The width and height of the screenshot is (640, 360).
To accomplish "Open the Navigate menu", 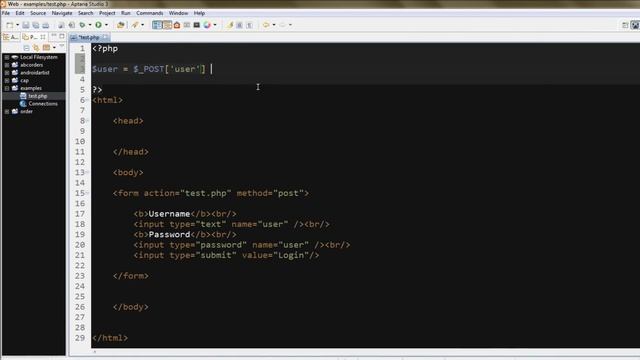I will pos(62,13).
